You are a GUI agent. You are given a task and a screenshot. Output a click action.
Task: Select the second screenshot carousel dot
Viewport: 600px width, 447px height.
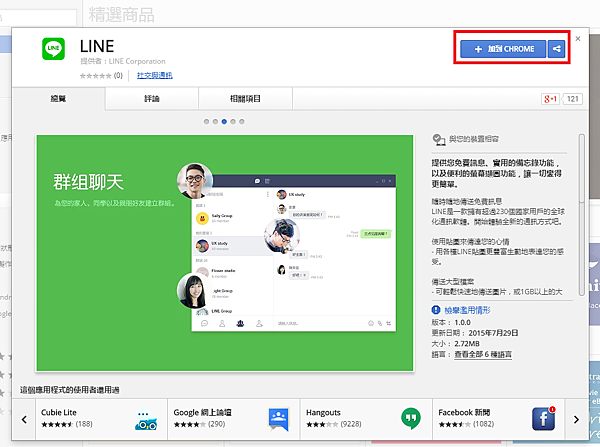pos(215,122)
